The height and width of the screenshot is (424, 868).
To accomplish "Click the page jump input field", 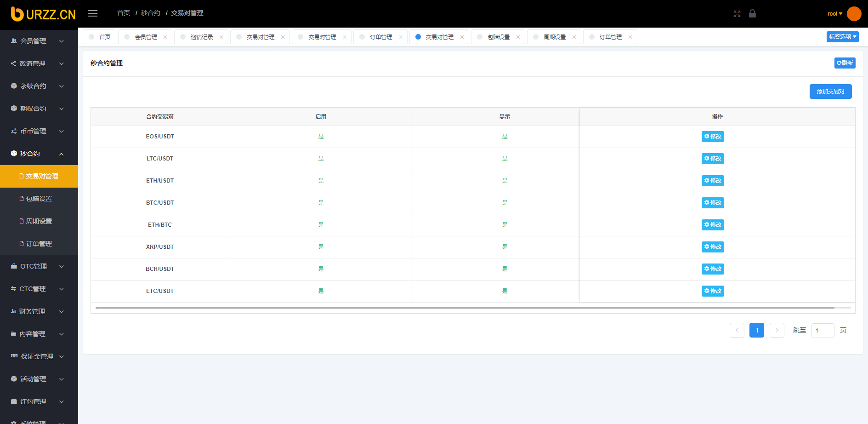I will 822,331.
